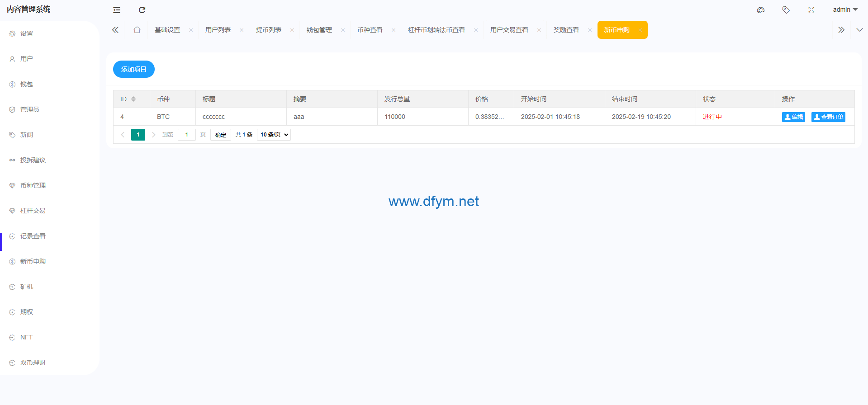The image size is (868, 405).
Task: Go to next page arrow
Action: pyautogui.click(x=154, y=135)
